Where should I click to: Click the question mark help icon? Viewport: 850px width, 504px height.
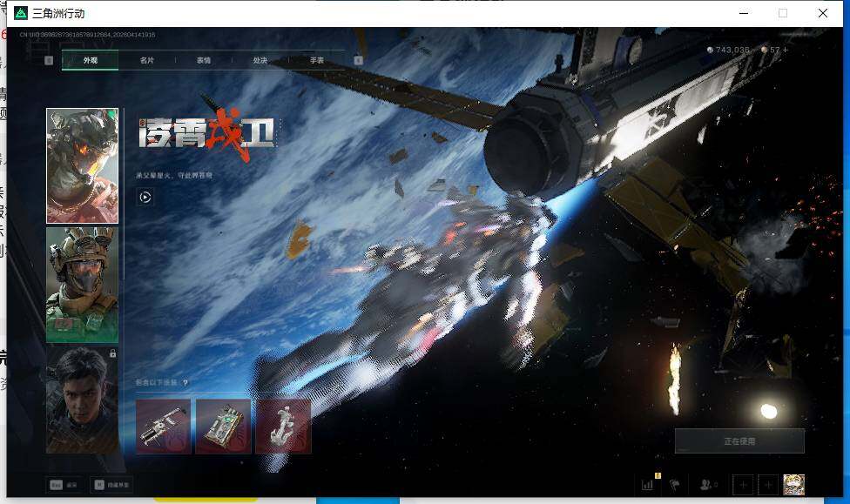tap(186, 383)
